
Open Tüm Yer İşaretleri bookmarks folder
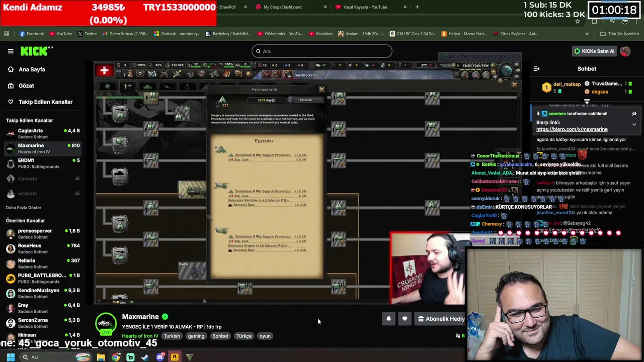click(x=619, y=34)
